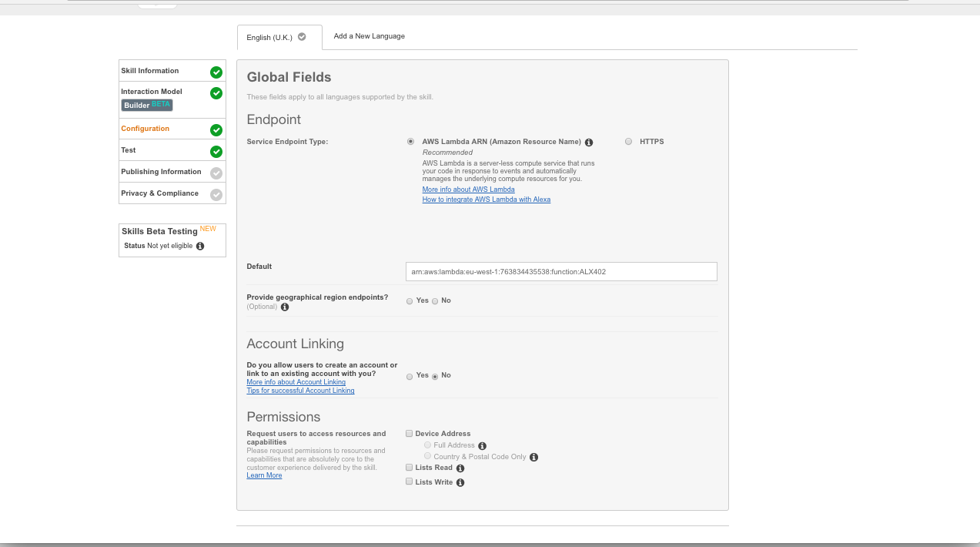Enable the Device Address permission checkbox

(x=409, y=433)
